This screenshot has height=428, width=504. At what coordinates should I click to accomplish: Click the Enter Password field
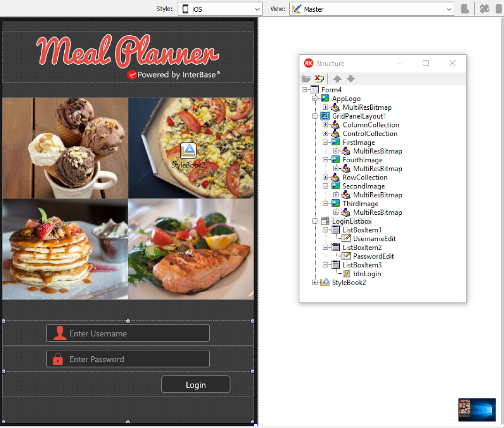point(128,359)
